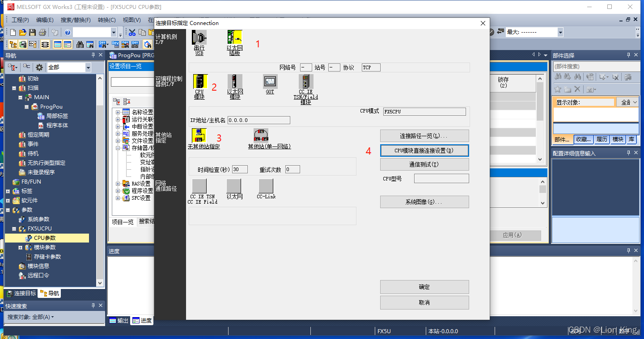Click the 时间检查(秒) field showing 30

tap(240, 170)
